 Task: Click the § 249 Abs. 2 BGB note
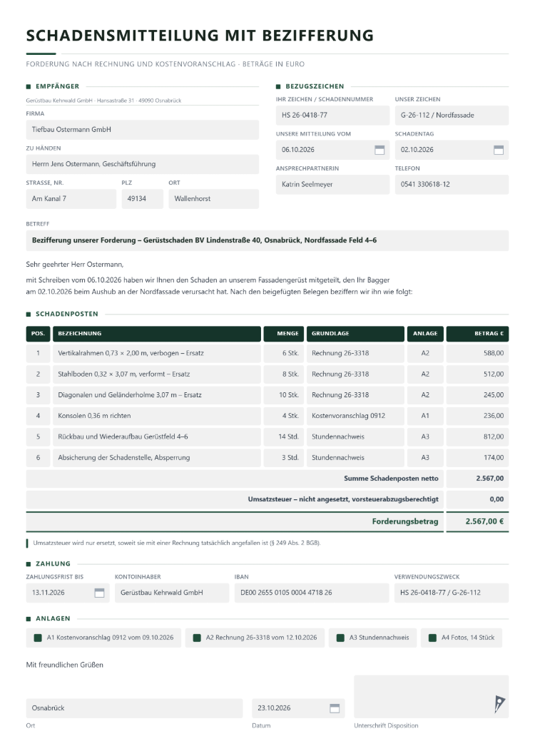pos(177,543)
